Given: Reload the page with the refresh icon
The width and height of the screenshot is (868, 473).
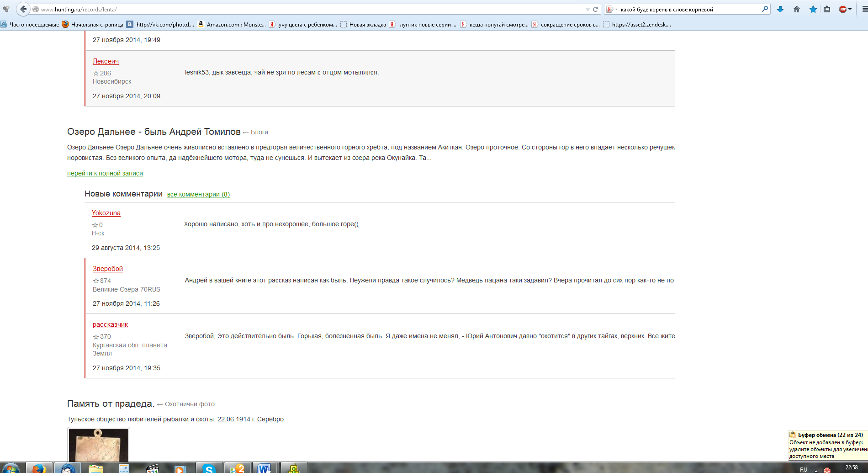Looking at the screenshot, I should [596, 9].
